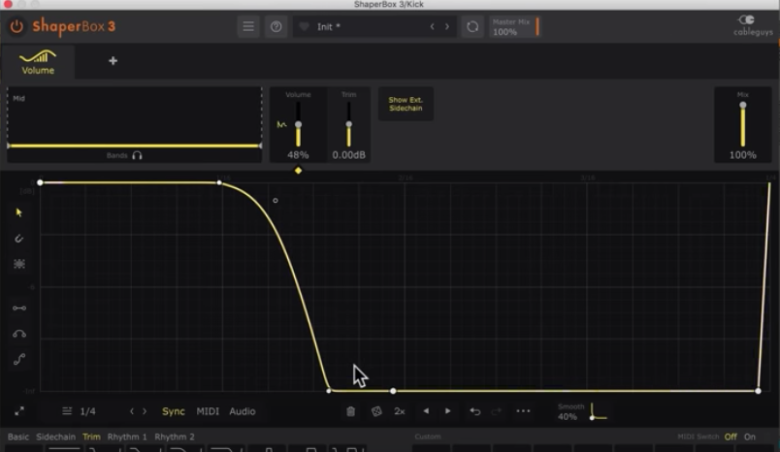Screen dimensions: 780x452
Task: Go to next preset arrow
Action: click(447, 26)
